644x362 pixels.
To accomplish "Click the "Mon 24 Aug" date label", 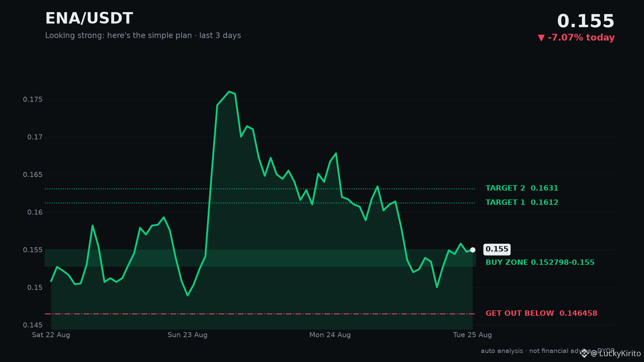I will (x=330, y=335).
